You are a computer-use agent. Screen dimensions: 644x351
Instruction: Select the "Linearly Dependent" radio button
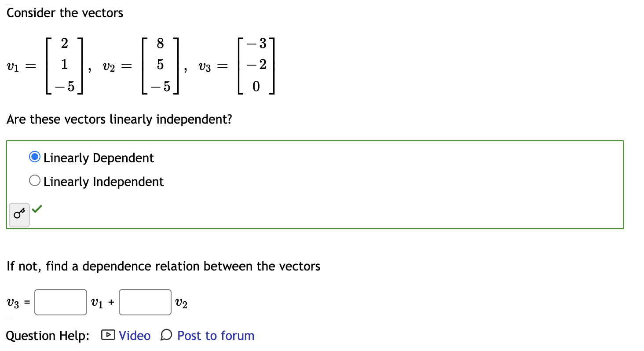click(x=34, y=156)
